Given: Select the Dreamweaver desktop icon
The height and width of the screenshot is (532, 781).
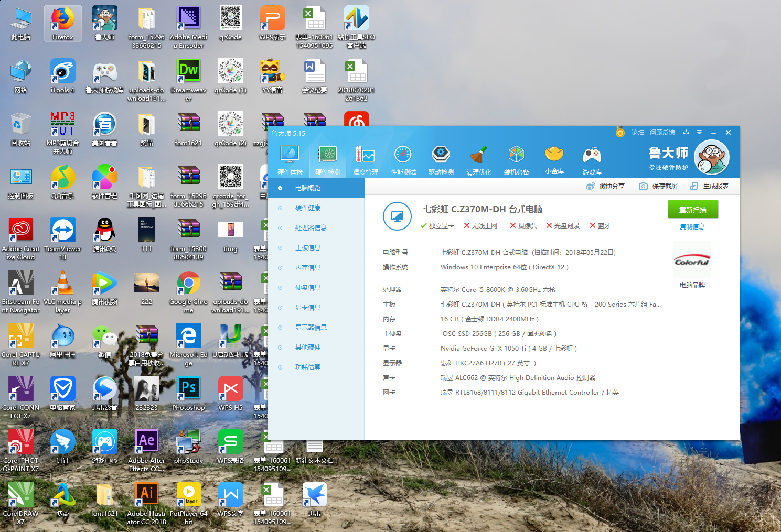Looking at the screenshot, I should tap(189, 80).
